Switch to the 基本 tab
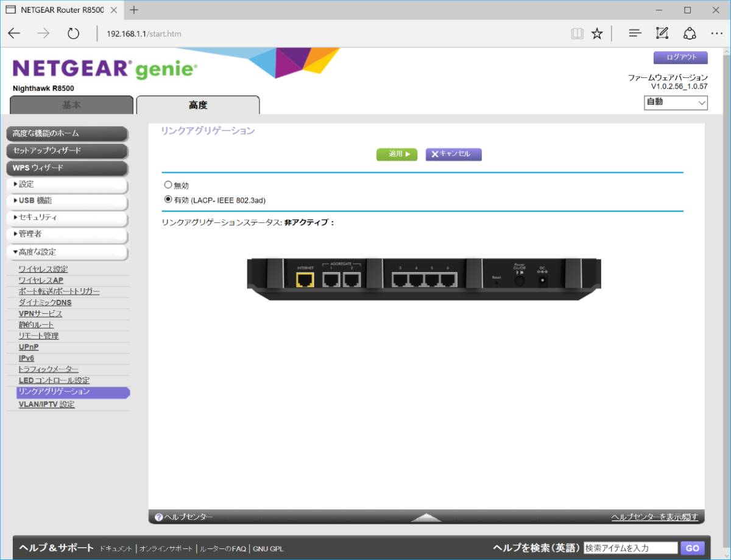This screenshot has width=731, height=560. [71, 105]
